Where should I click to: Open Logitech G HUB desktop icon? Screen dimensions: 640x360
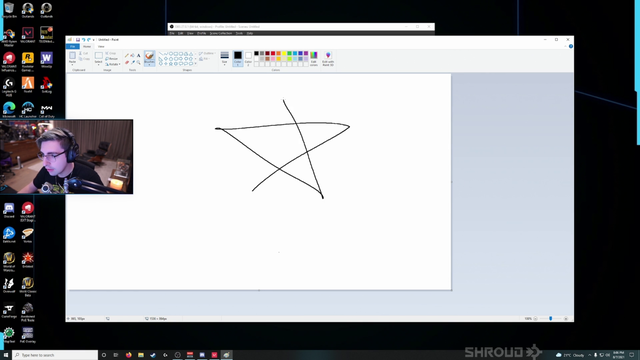[x=9, y=87]
